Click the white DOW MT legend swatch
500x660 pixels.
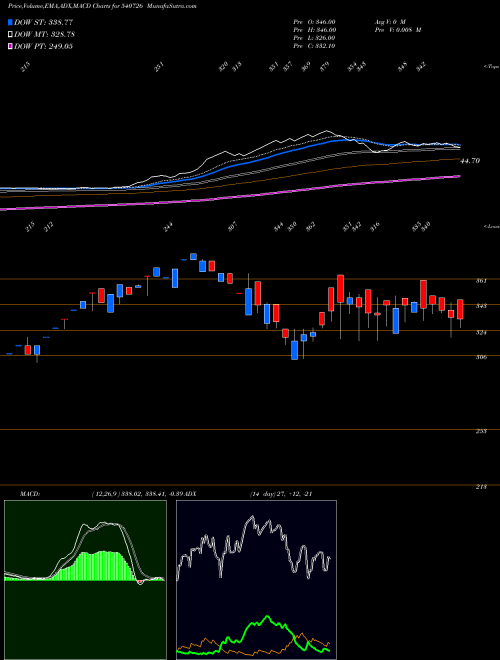(10, 34)
